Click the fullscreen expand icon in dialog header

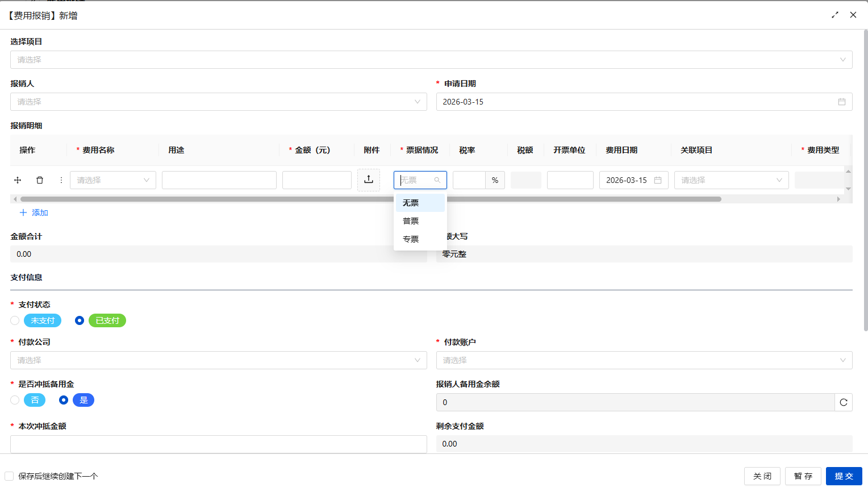pyautogui.click(x=835, y=15)
